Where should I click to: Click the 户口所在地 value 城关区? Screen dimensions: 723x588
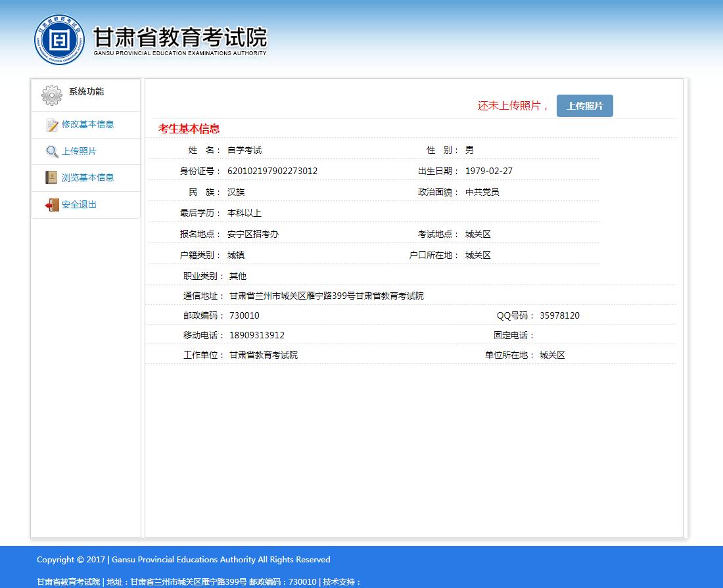pyautogui.click(x=478, y=255)
